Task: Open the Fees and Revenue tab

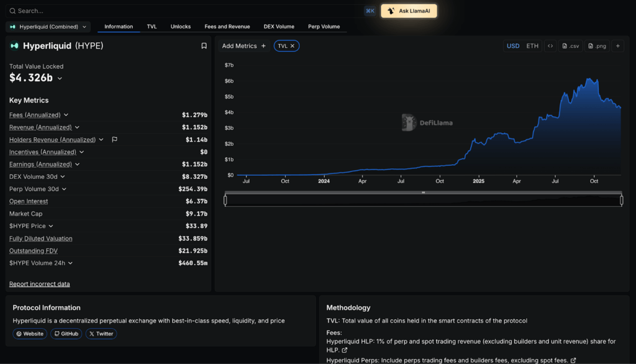Action: coord(227,27)
